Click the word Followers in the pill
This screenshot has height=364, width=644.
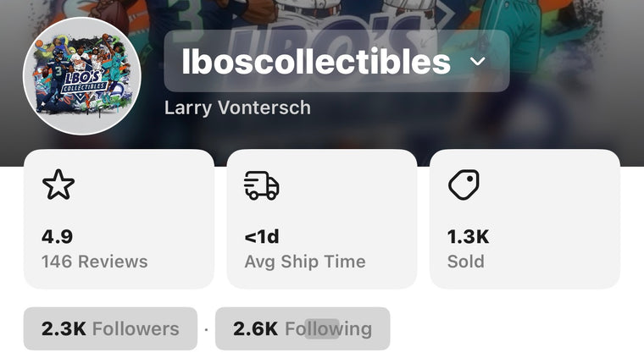coord(136,328)
